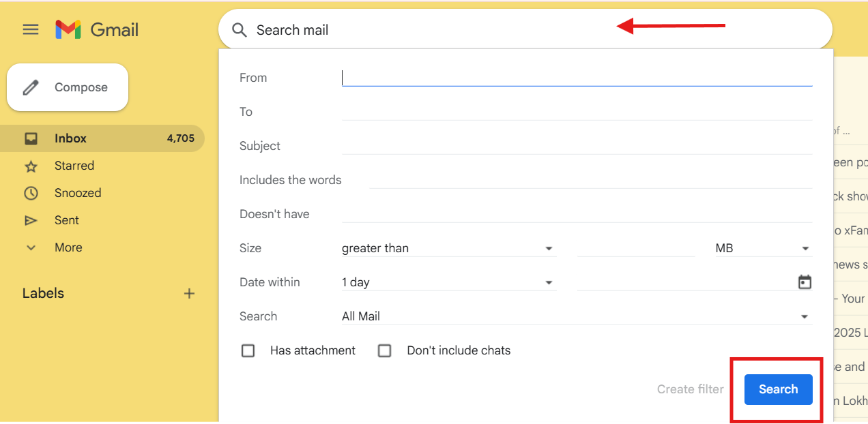Screen dimensions: 868x424
Task: Click the Inbox count 4,705
Action: [x=181, y=138]
